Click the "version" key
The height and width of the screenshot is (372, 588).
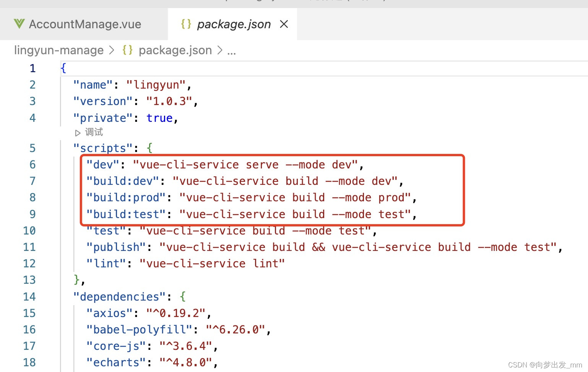pyautogui.click(x=103, y=101)
